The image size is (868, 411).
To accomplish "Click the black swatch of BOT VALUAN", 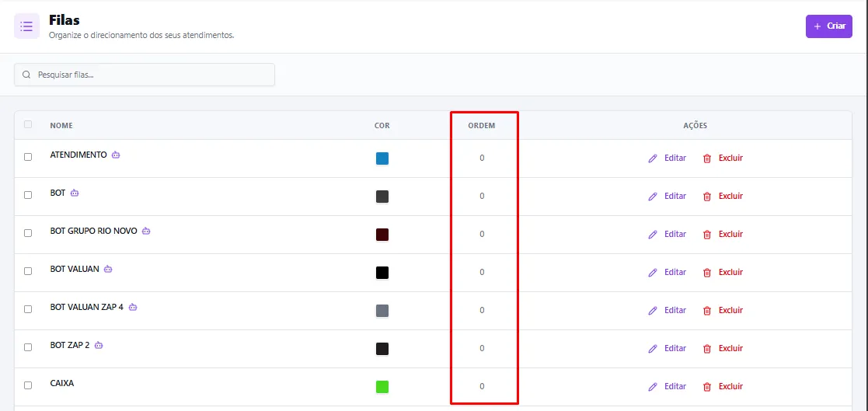I will [x=382, y=273].
